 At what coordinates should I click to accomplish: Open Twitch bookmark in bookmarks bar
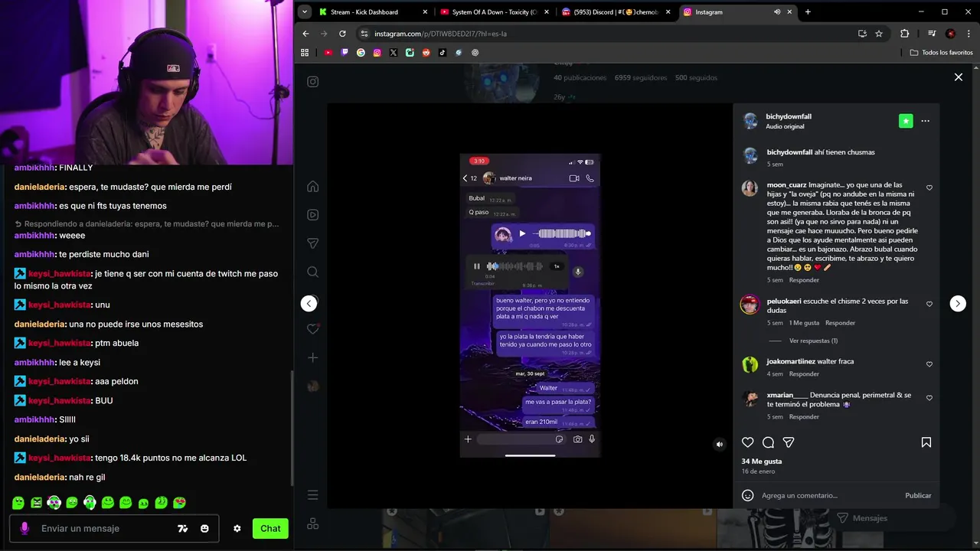(x=345, y=53)
